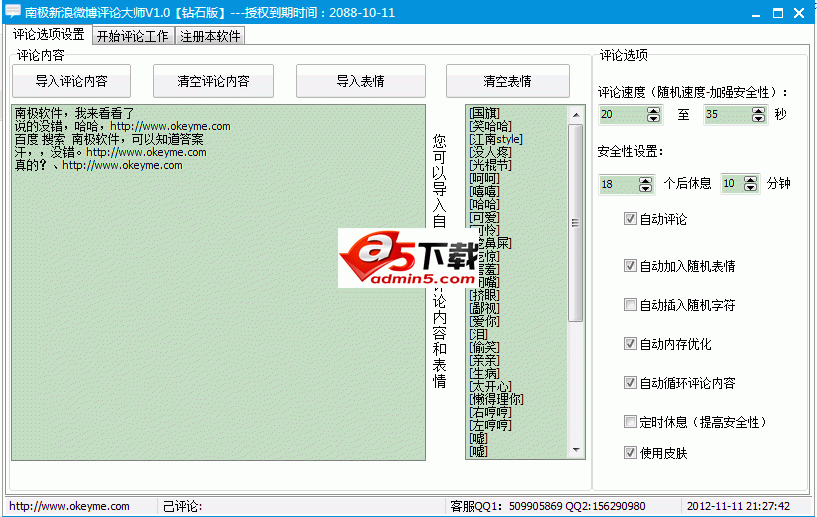This screenshot has width=817, height=517.
Task: Toggle 使用皮肤 checkbox
Action: click(630, 452)
